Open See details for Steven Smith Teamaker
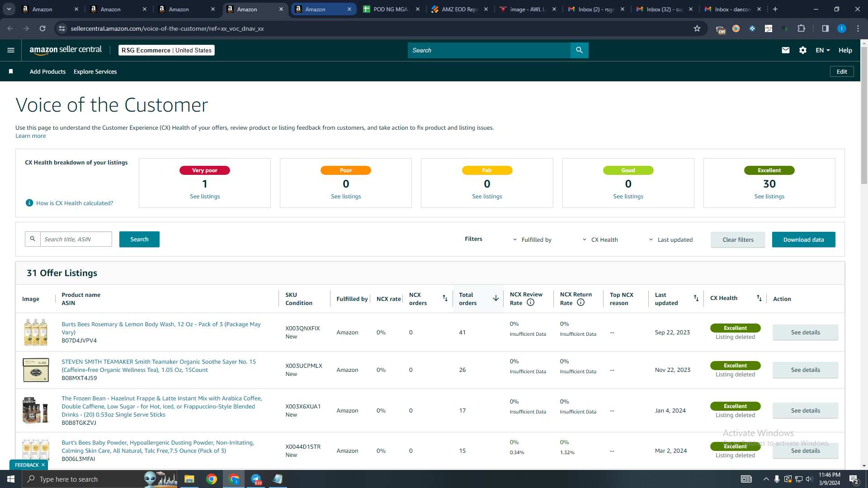 click(x=805, y=370)
